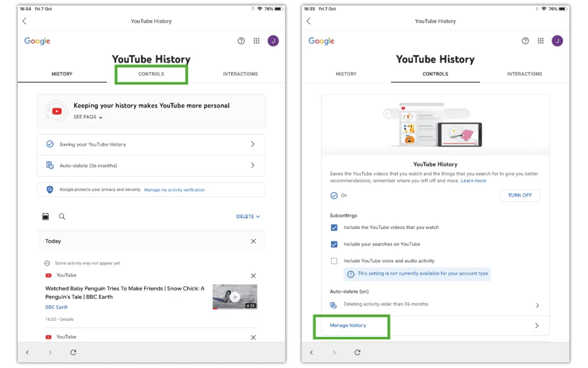Expand the SEE FAQS dropdown

(88, 117)
